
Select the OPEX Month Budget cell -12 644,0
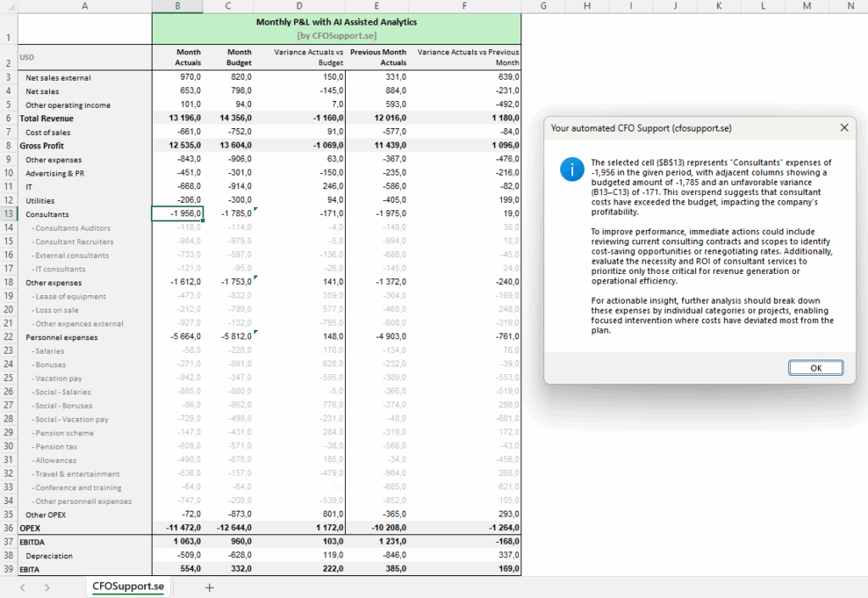[x=229, y=528]
